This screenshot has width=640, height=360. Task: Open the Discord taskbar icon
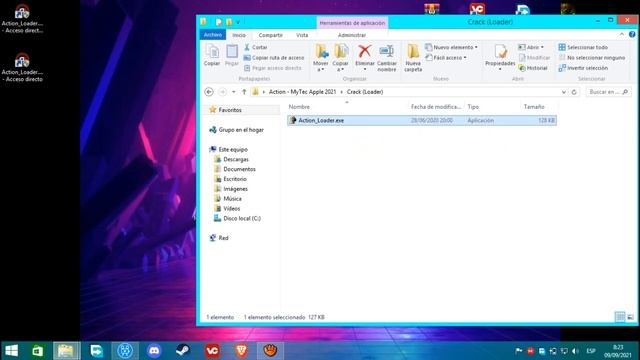click(154, 351)
